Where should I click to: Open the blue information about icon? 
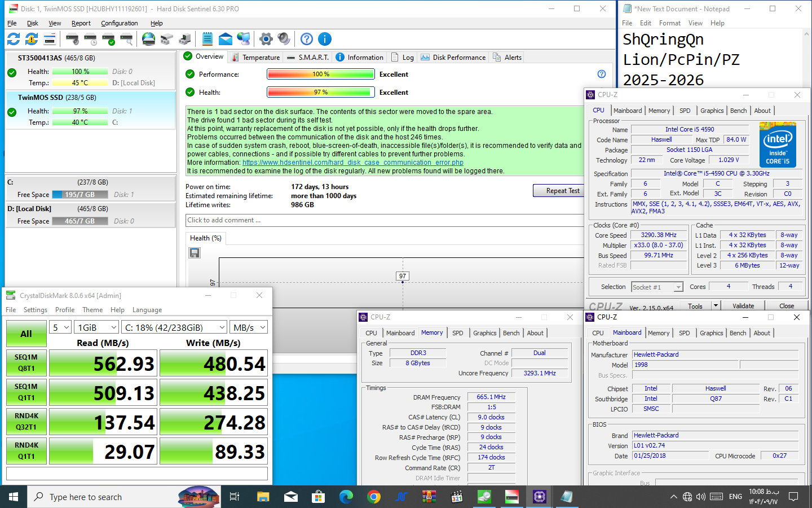click(x=325, y=39)
